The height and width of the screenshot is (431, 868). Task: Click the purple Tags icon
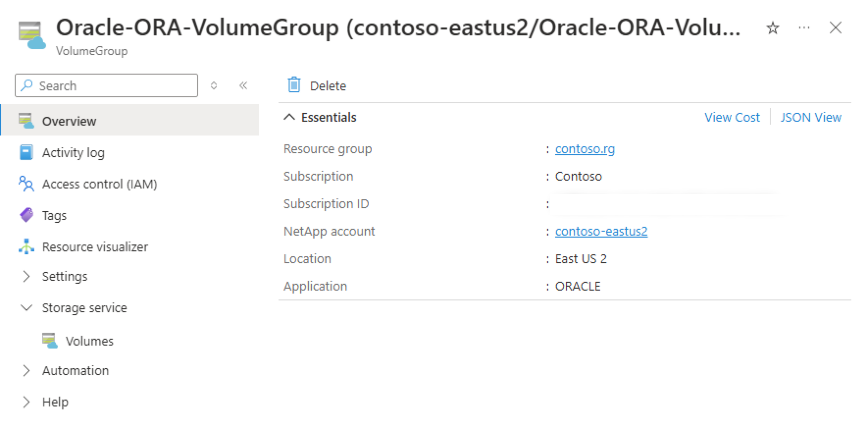tap(26, 215)
